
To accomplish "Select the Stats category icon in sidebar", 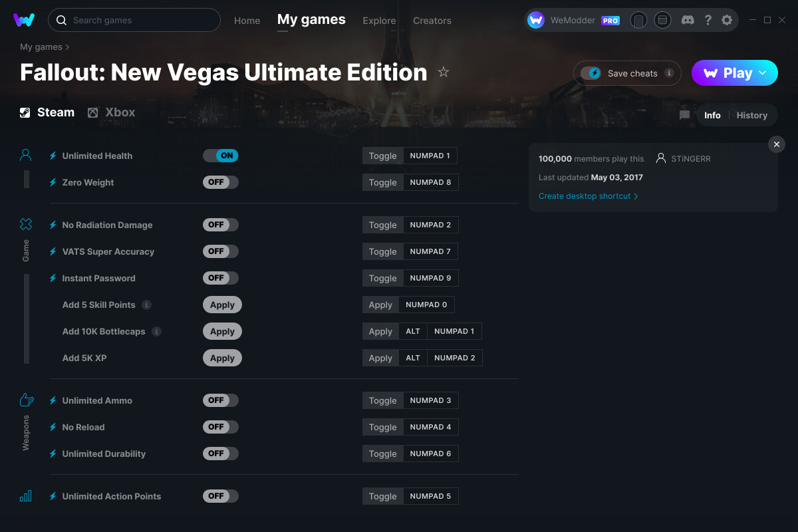I will click(25, 495).
